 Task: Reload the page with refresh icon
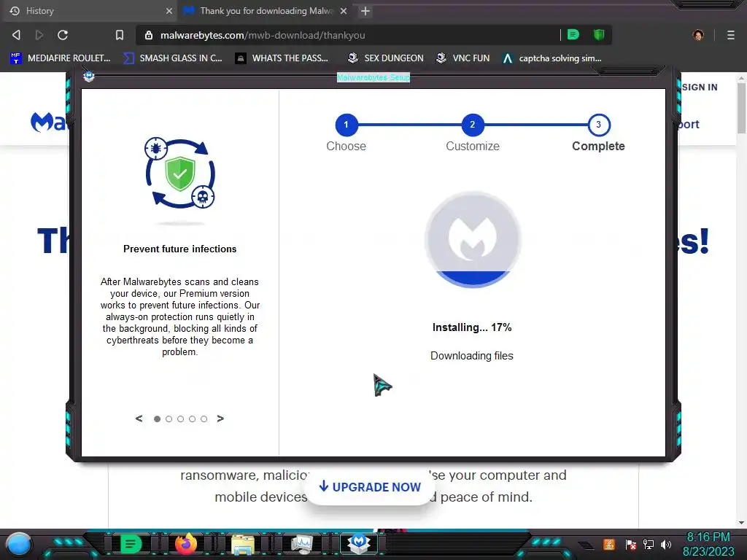coord(63,35)
